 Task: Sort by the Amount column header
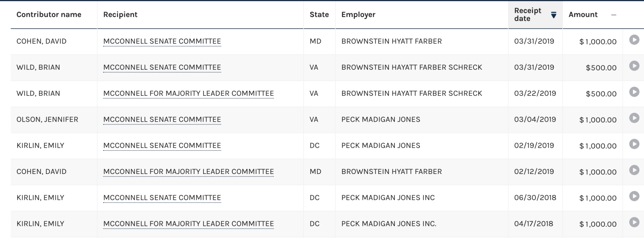[583, 14]
